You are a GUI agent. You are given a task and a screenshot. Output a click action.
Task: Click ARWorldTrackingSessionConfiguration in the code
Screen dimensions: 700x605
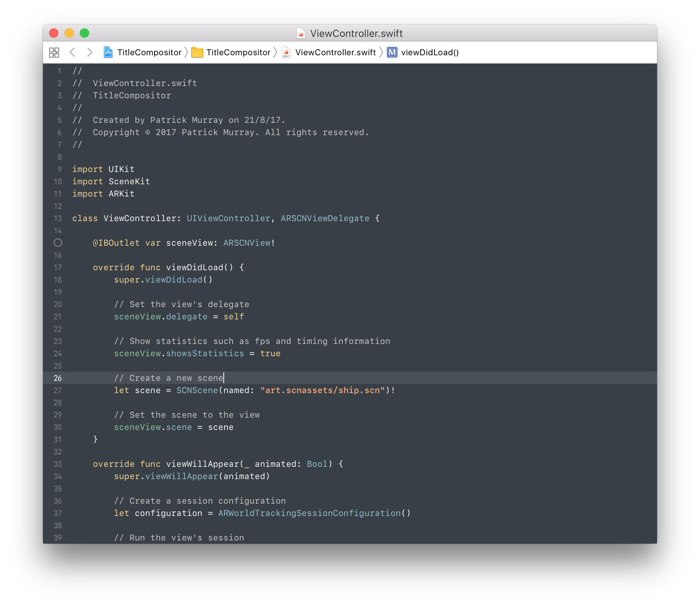(x=309, y=513)
